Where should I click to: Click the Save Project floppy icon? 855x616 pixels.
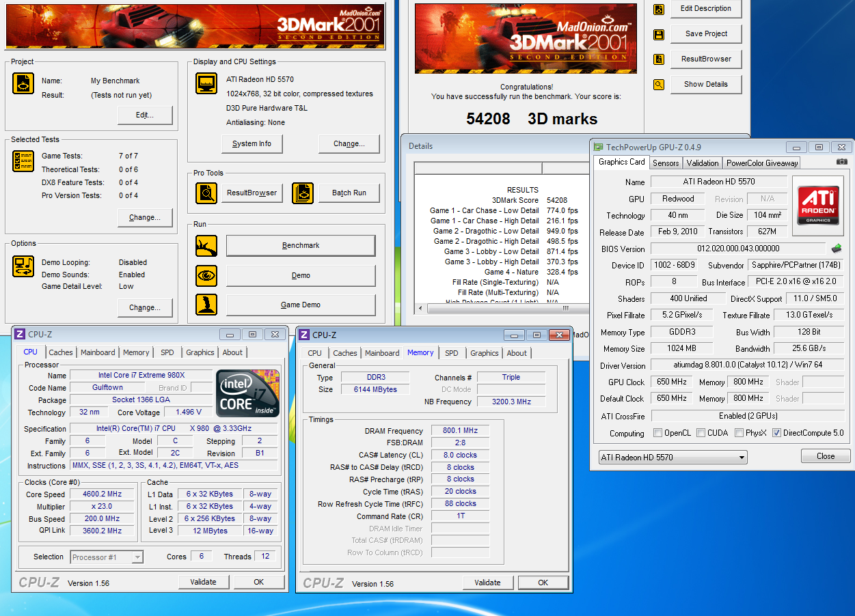click(659, 35)
